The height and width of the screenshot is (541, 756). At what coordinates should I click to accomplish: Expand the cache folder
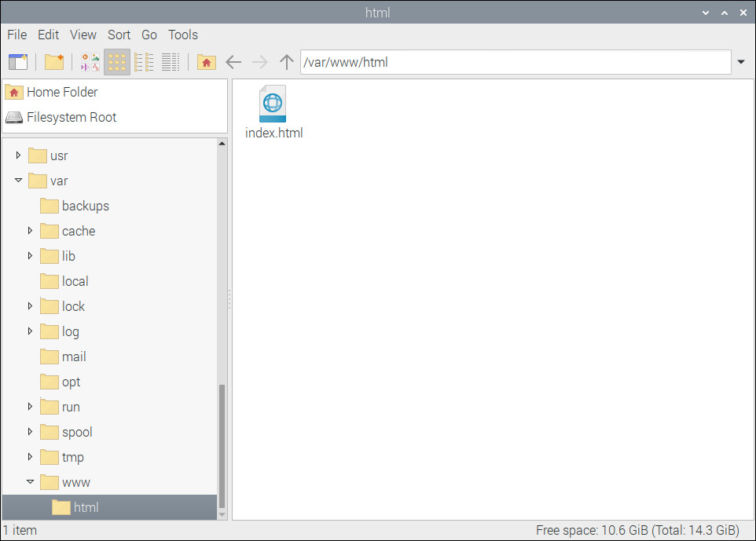[x=30, y=230]
